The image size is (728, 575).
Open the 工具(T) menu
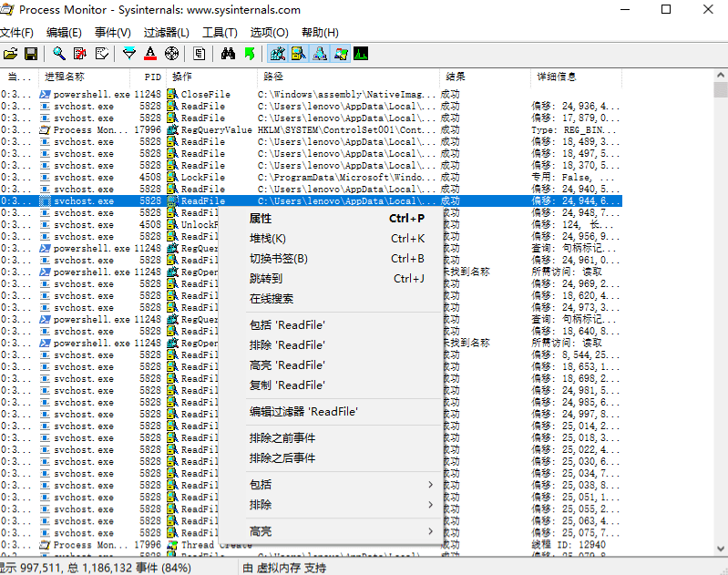[220, 33]
